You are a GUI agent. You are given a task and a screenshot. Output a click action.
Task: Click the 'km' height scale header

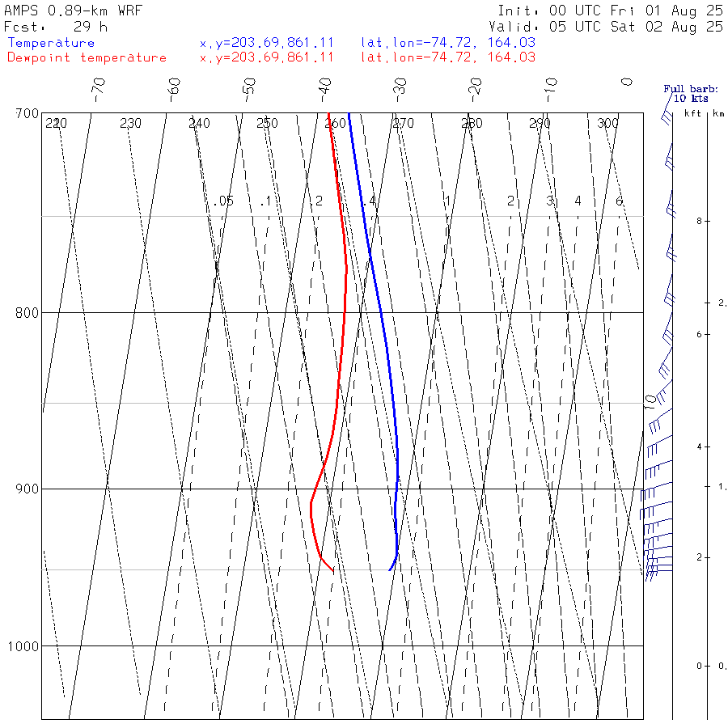point(719,113)
